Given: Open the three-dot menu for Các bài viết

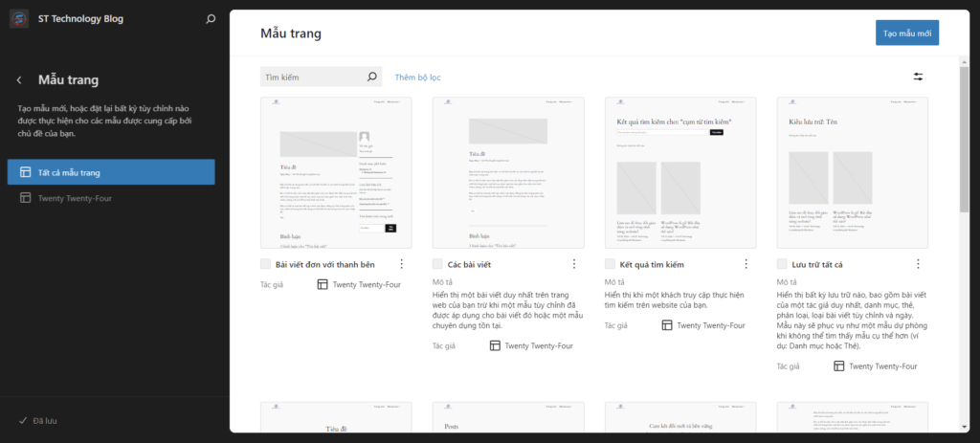Looking at the screenshot, I should [x=573, y=264].
